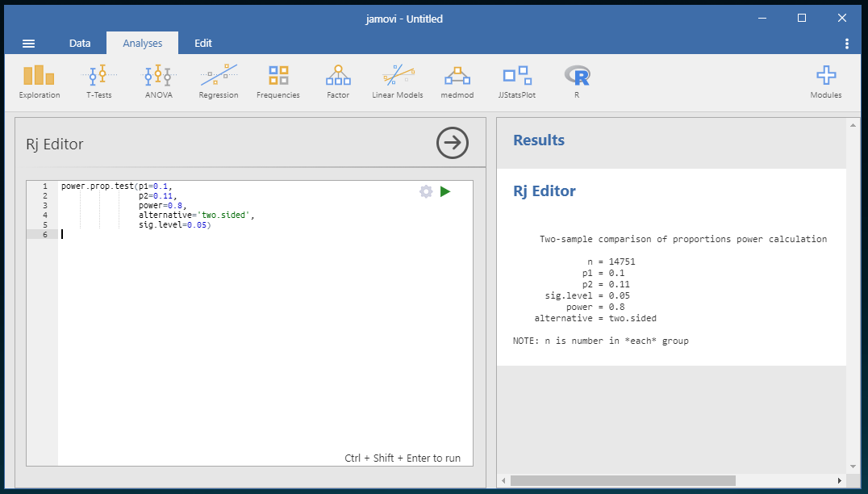Open the Regression analysis menu
868x494 pixels.
(219, 82)
